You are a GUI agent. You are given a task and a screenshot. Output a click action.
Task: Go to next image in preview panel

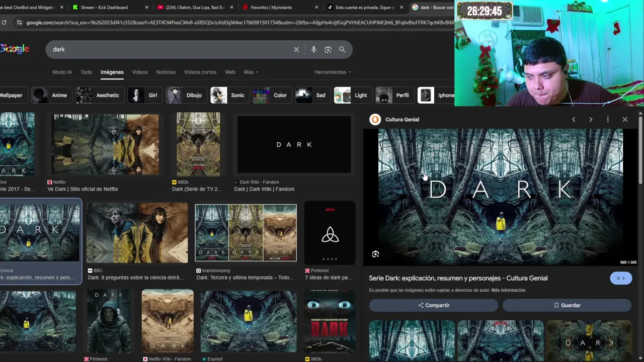(591, 120)
